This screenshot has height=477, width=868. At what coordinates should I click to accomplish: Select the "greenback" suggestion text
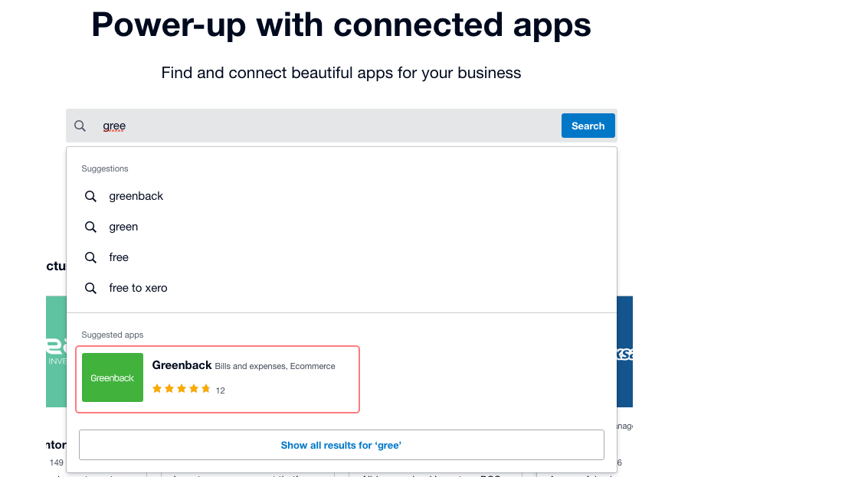tap(136, 197)
